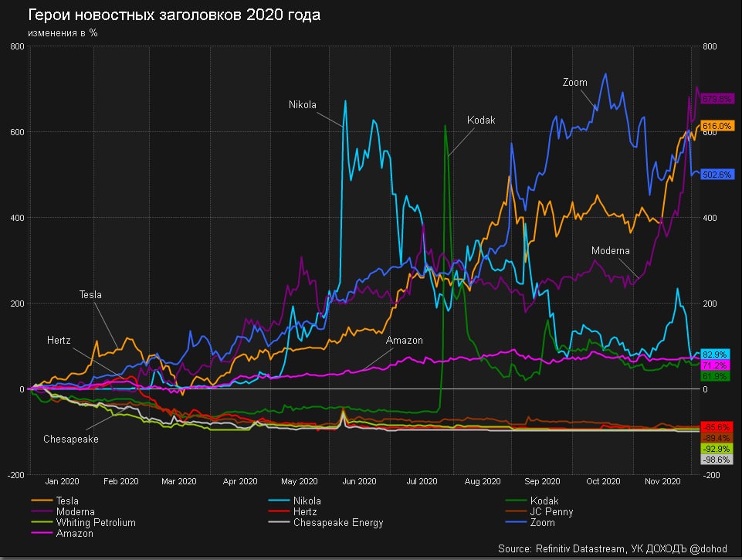Click the 'Chesapeake' annotation on the chart
The height and width of the screenshot is (560, 742).
point(71,440)
